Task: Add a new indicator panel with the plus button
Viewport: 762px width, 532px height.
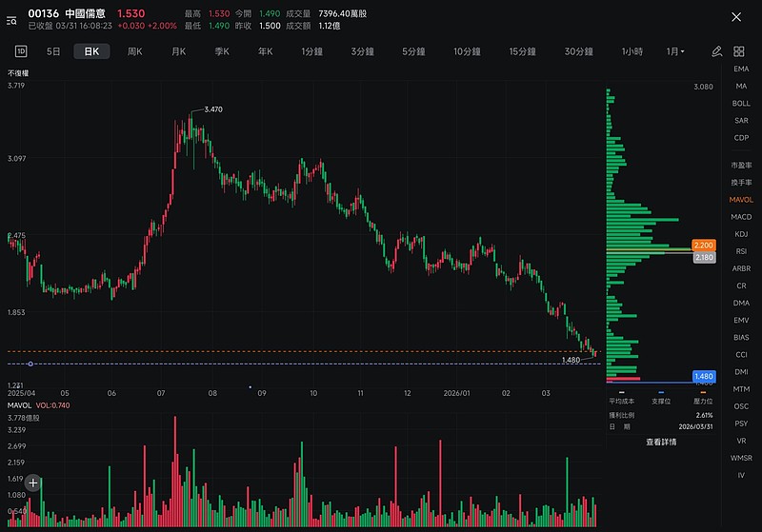Action: 33,483
